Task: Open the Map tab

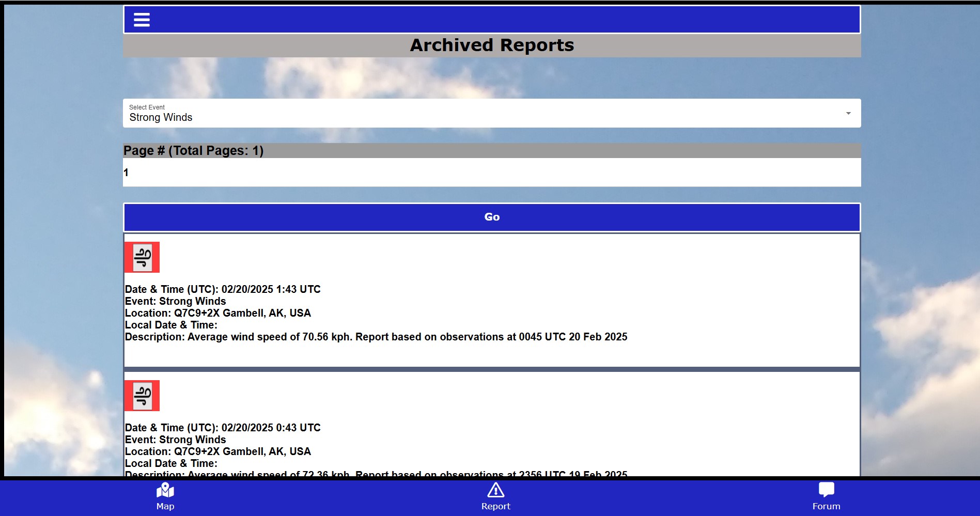Action: tap(165, 497)
